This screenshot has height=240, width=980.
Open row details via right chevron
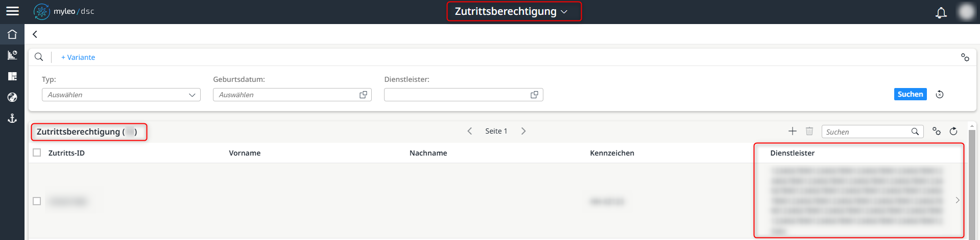pyautogui.click(x=958, y=200)
